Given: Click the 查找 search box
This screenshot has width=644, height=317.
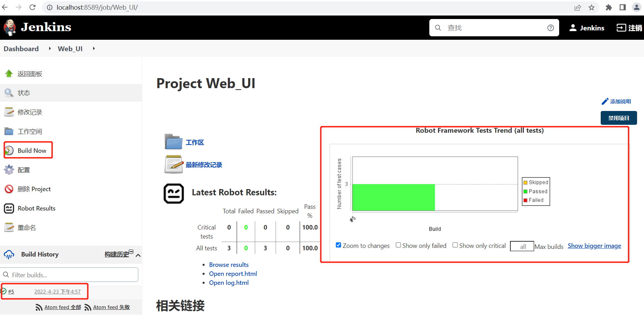Looking at the screenshot, I should (x=494, y=28).
